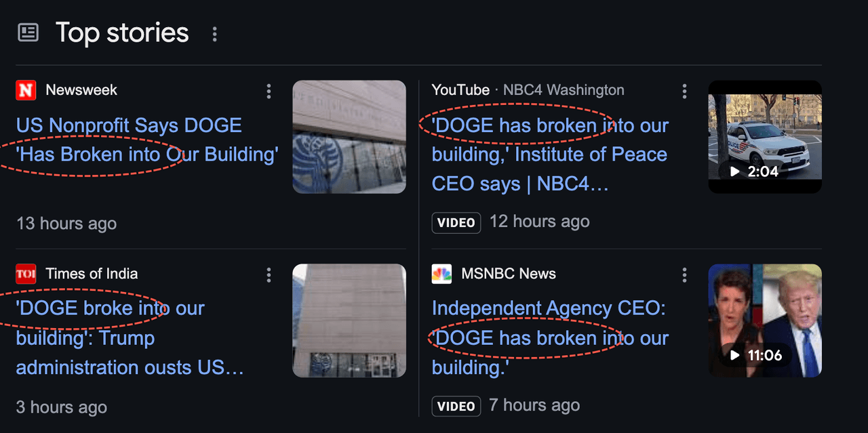View the Newsweek story building thumbnail
The image size is (868, 433).
(x=349, y=137)
